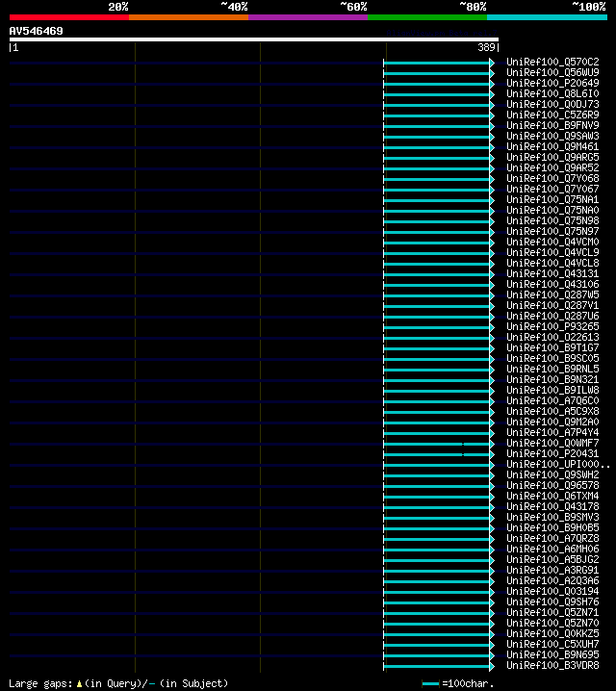616x691 pixels.
Task: Click the gapped alignment bar for UniRef100_P20431
Action: [x=439, y=454]
